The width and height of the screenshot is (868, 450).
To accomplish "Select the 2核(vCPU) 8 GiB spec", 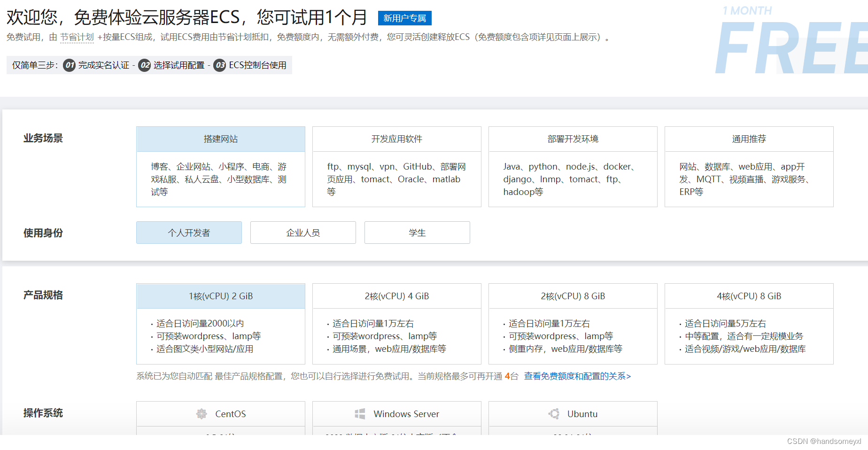I will point(573,296).
